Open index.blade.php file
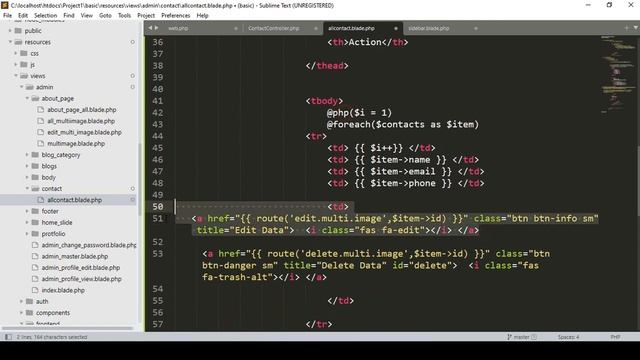This screenshot has width=640, height=360. (63, 290)
